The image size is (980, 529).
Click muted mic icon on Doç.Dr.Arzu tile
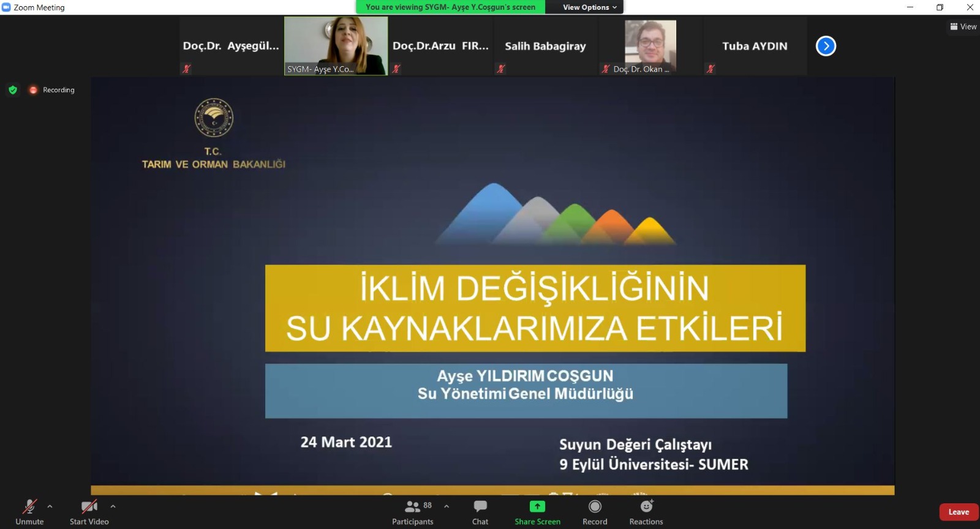pos(396,69)
